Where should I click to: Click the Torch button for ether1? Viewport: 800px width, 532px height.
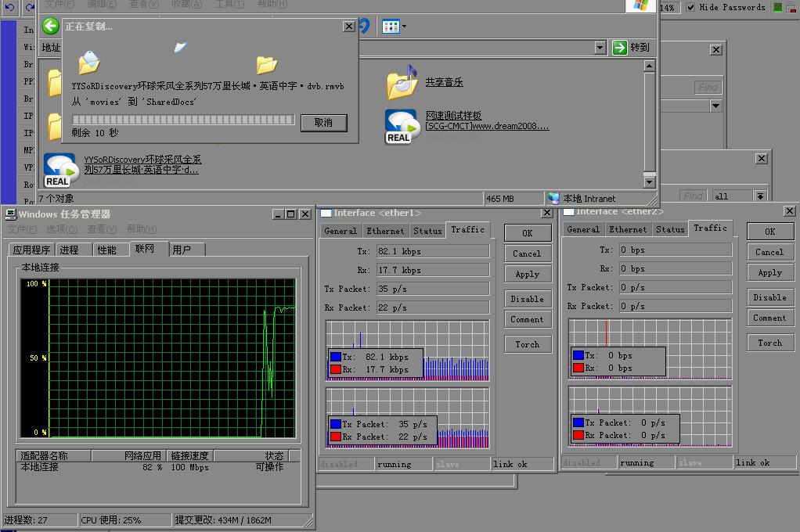(x=527, y=343)
